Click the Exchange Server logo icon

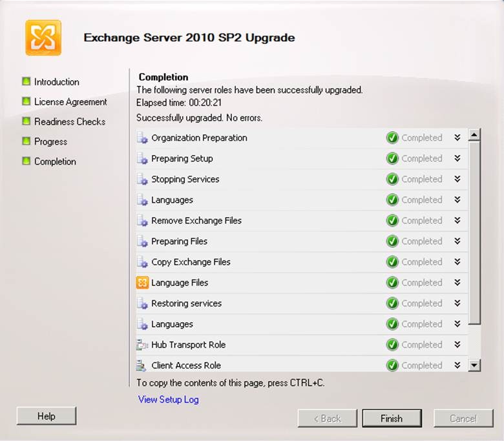coord(43,38)
